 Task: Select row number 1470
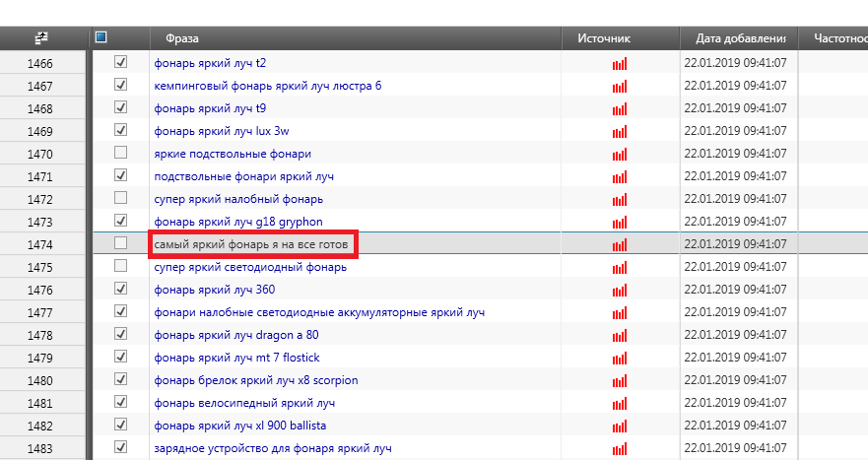(x=40, y=155)
